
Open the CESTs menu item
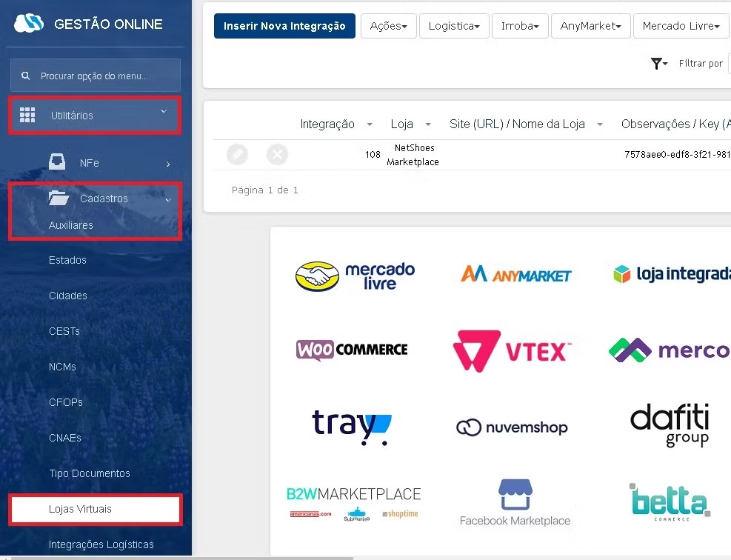tap(64, 331)
